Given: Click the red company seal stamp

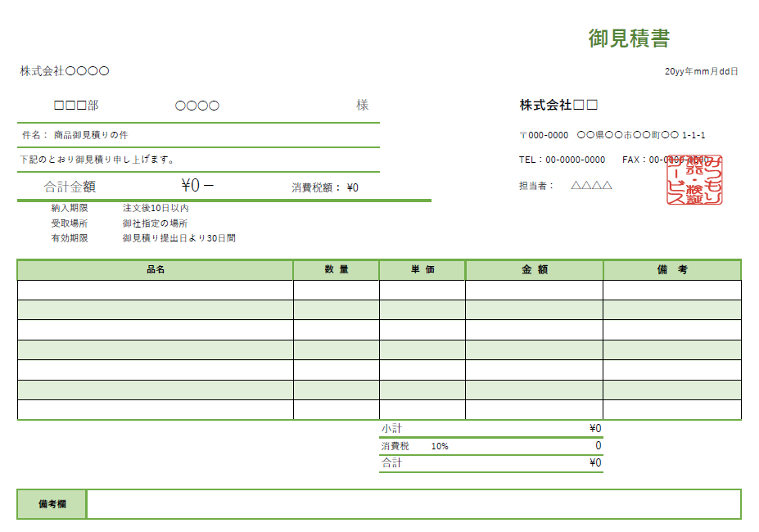Looking at the screenshot, I should point(694,180).
